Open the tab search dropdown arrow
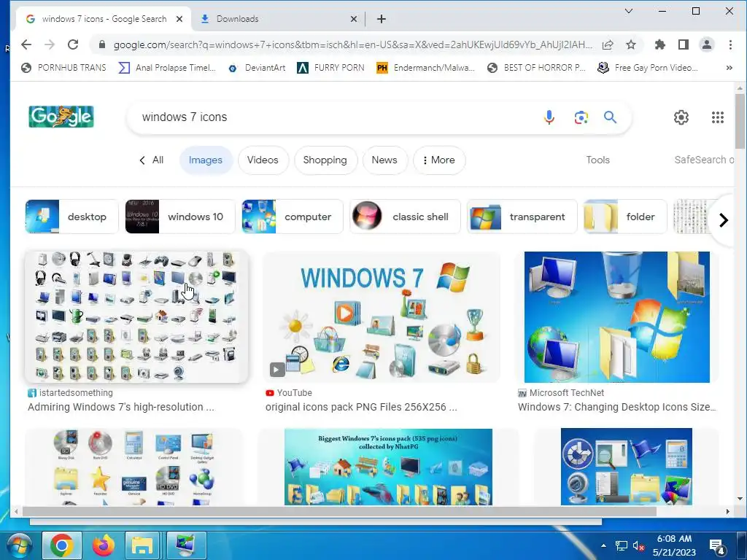 [628, 11]
